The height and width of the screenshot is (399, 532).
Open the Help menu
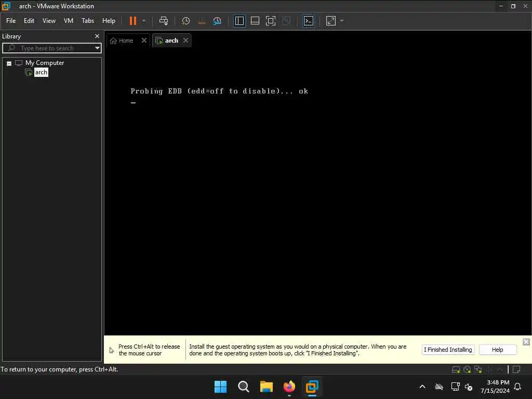pos(109,21)
